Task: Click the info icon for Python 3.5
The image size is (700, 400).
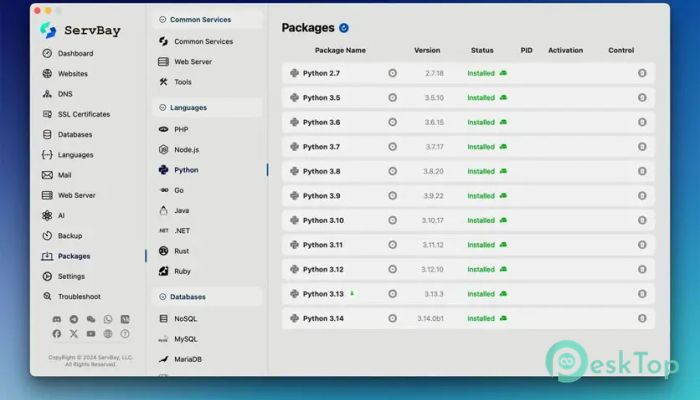Action: (392, 97)
